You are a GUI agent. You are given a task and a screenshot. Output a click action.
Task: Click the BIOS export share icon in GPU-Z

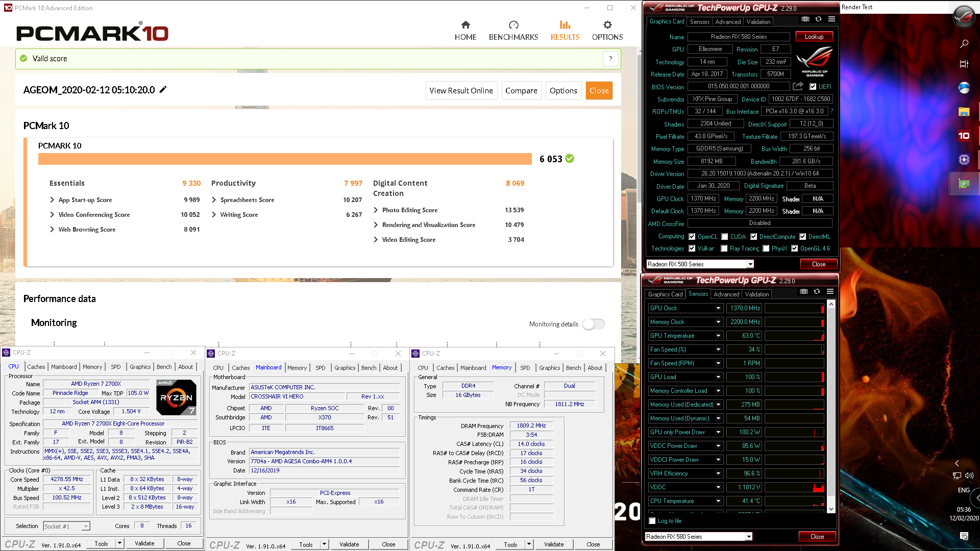point(798,86)
